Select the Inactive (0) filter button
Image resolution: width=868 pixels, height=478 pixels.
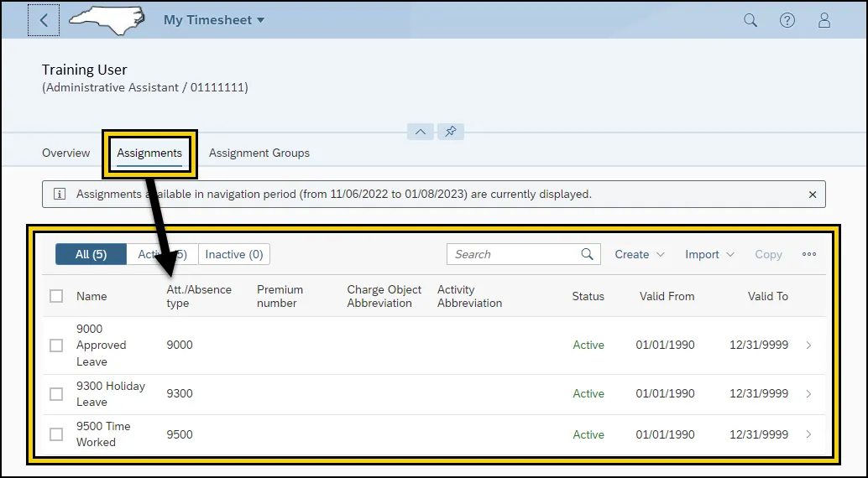point(234,254)
